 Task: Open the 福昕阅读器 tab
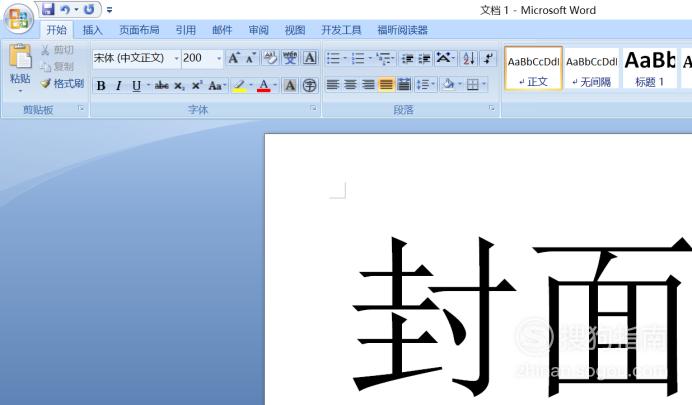[x=402, y=30]
